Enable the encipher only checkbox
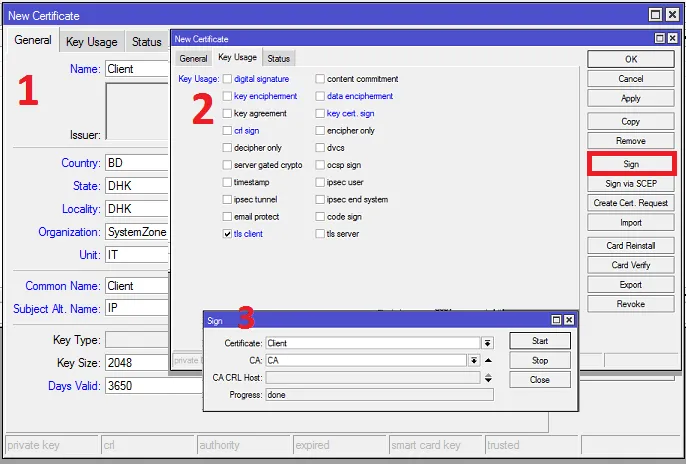This screenshot has height=464, width=686. tap(320, 130)
